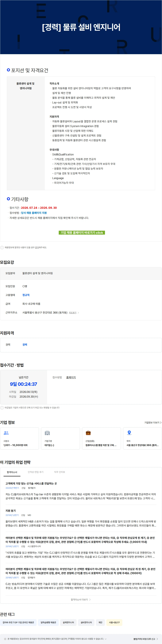Expand the copyright notice chevron in footer

point(106,639)
